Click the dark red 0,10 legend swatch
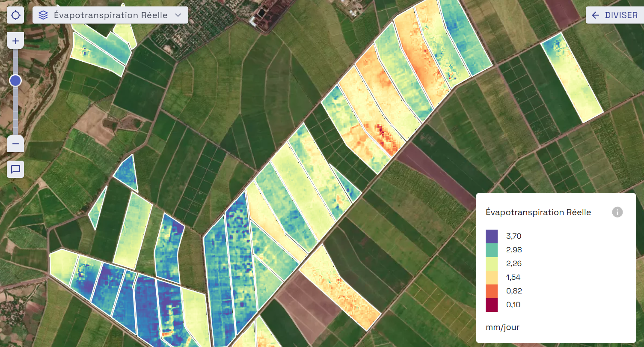Screen dimensions: 644x347 492,305
